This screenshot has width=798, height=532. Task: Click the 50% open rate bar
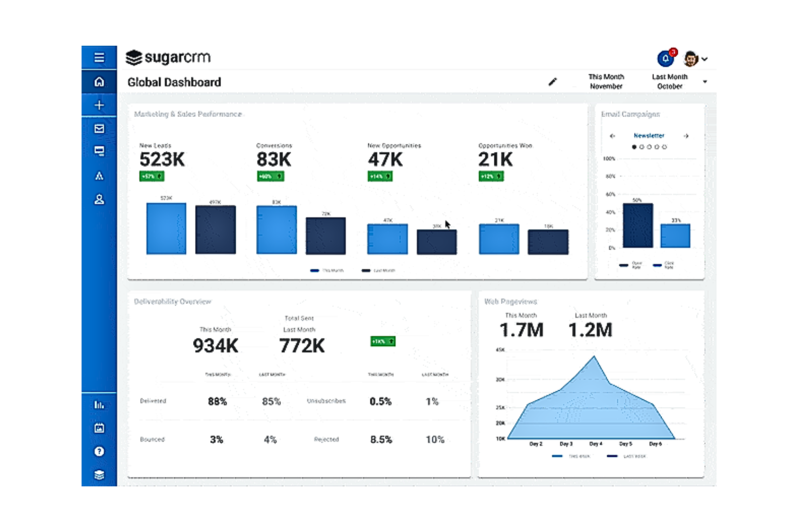(638, 225)
